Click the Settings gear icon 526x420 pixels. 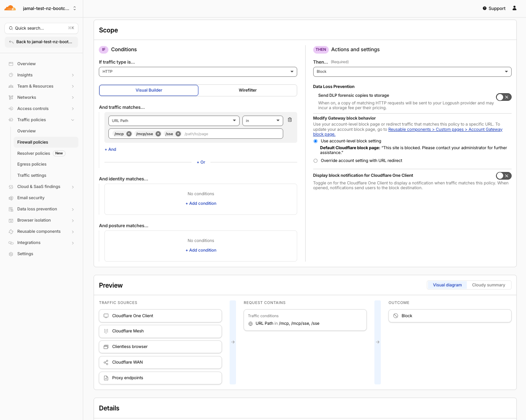pyautogui.click(x=11, y=254)
